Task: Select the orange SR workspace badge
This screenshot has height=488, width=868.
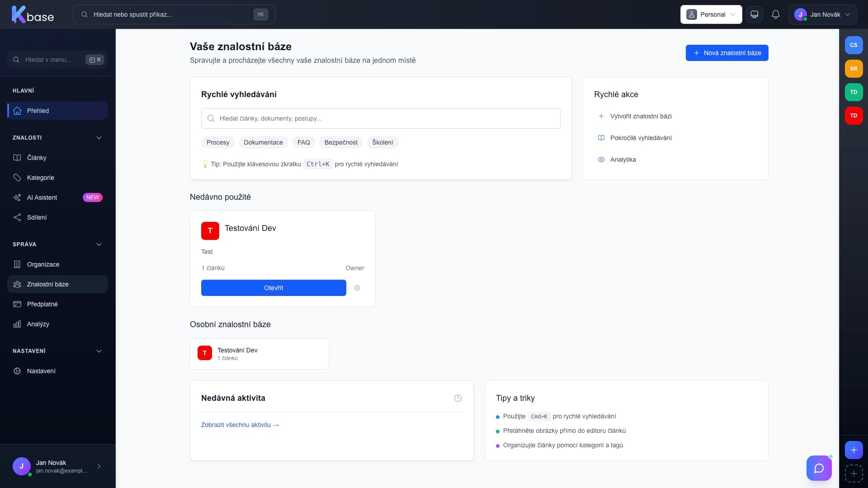Action: coord(854,69)
